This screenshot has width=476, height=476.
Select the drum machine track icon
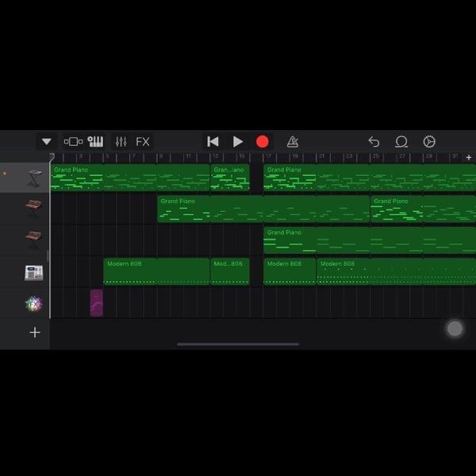point(33,272)
